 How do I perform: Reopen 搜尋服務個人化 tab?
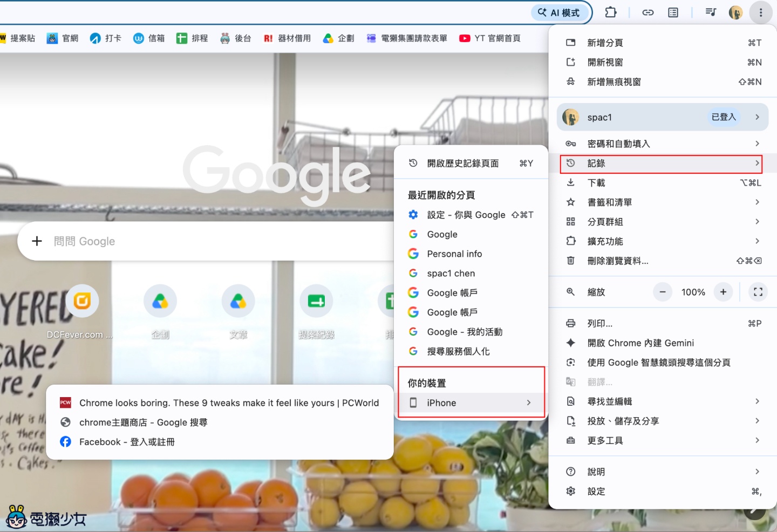[x=471, y=351]
